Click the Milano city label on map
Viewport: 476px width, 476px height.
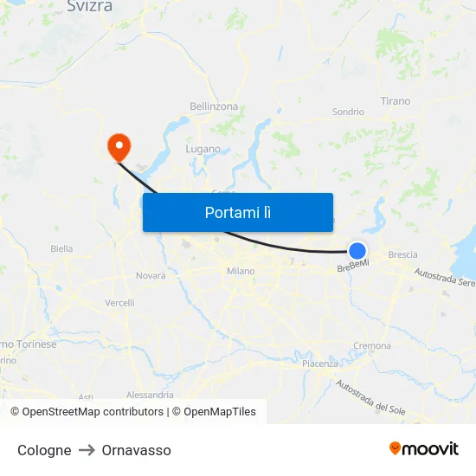tap(241, 271)
